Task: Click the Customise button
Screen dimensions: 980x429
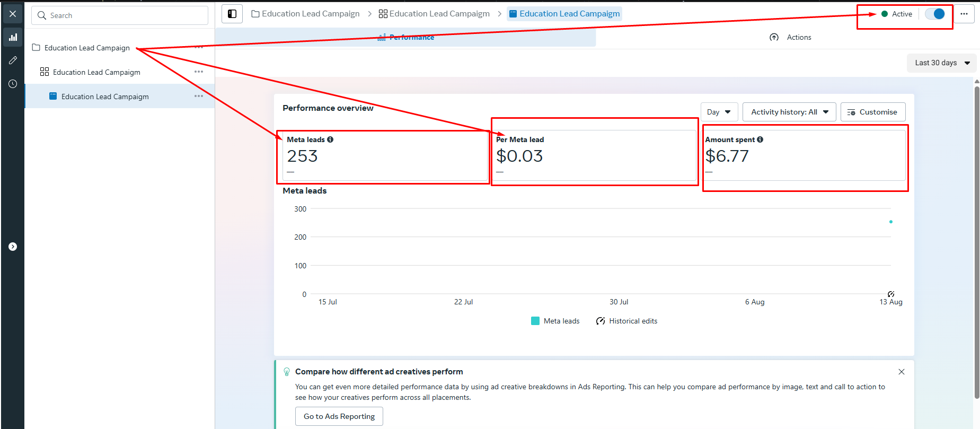Action: 872,112
